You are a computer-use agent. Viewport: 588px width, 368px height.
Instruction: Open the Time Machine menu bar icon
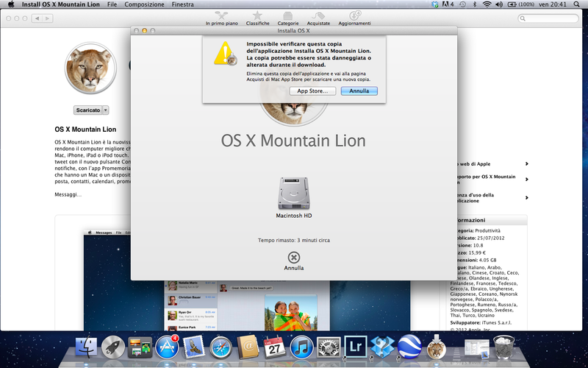click(463, 4)
